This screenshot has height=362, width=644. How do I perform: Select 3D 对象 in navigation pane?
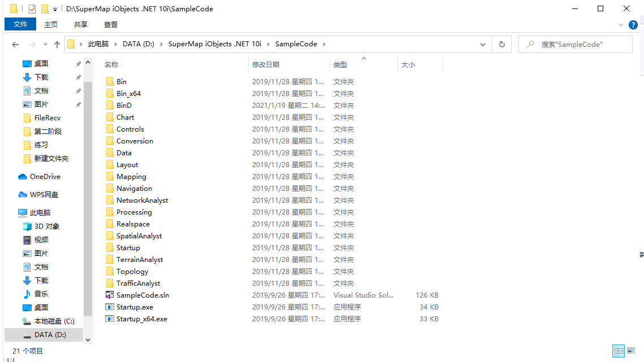click(41, 226)
